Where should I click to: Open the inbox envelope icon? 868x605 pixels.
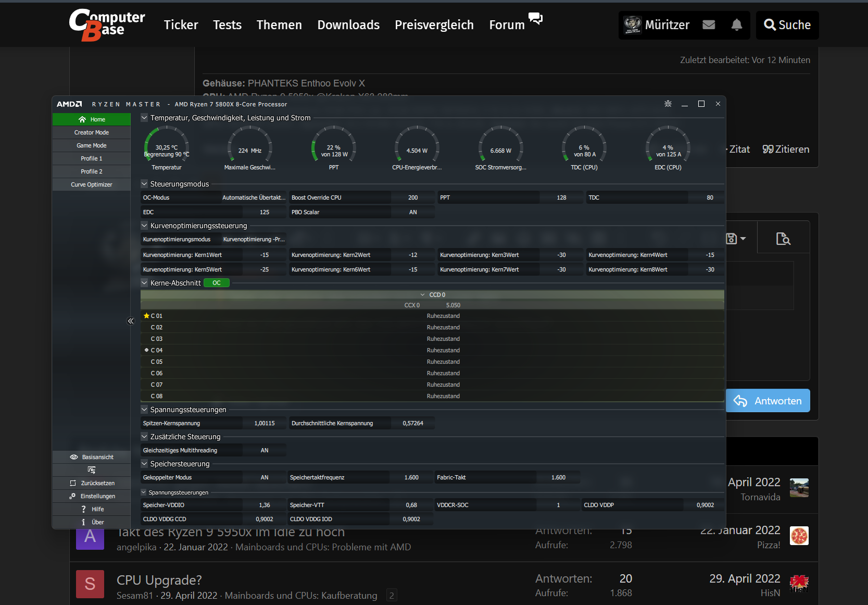[x=709, y=24]
